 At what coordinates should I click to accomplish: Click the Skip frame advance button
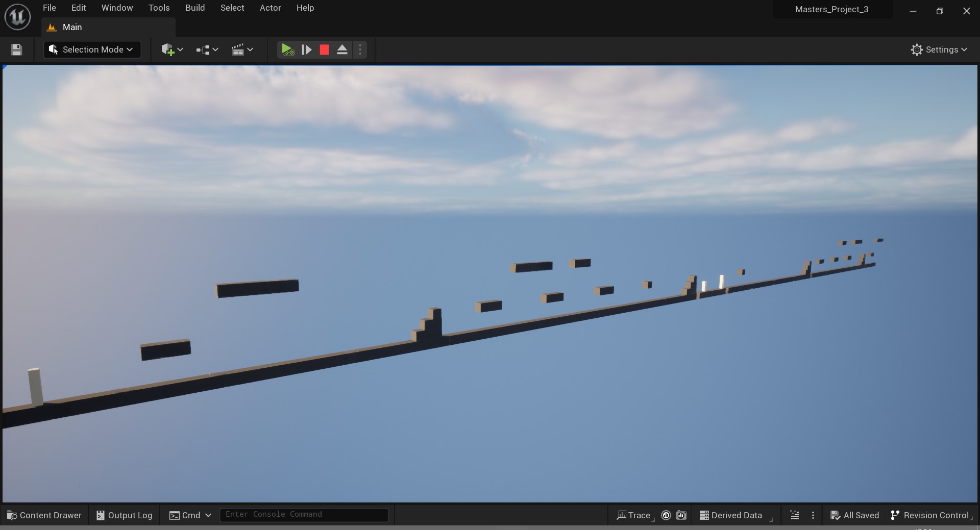click(306, 49)
